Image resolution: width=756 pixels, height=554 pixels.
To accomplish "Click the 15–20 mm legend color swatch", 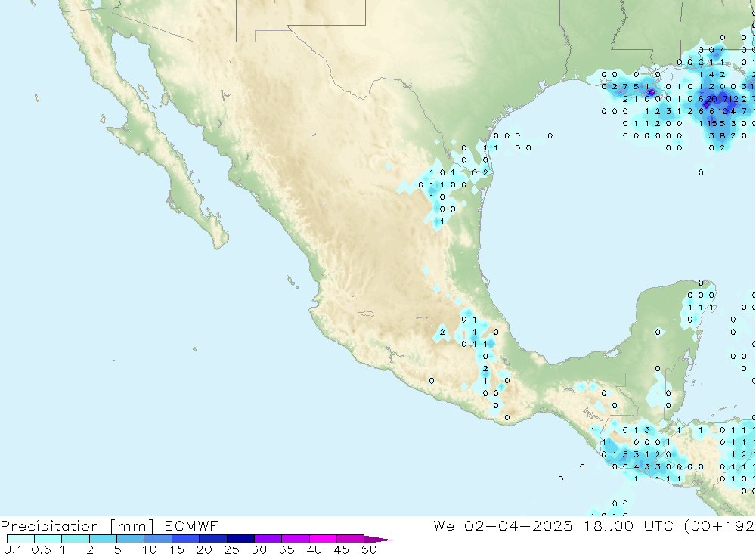I will (186, 539).
